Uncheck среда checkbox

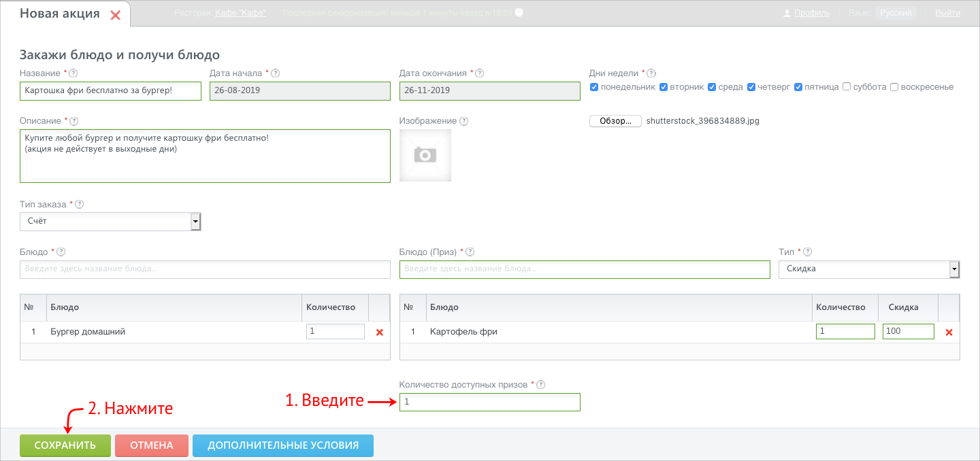(712, 87)
